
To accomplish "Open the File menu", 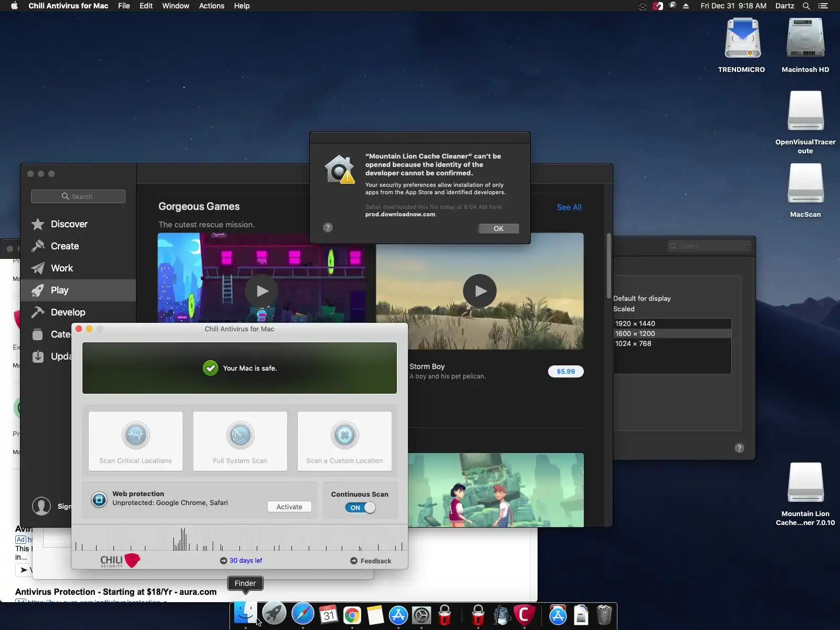I will point(124,6).
